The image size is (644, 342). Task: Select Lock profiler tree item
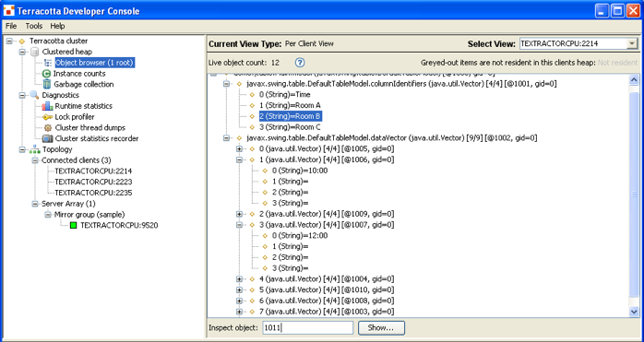point(75,117)
